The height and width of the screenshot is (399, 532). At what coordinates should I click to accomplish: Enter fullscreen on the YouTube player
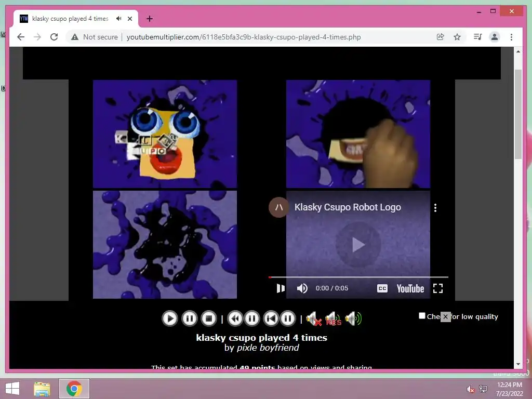pos(438,288)
